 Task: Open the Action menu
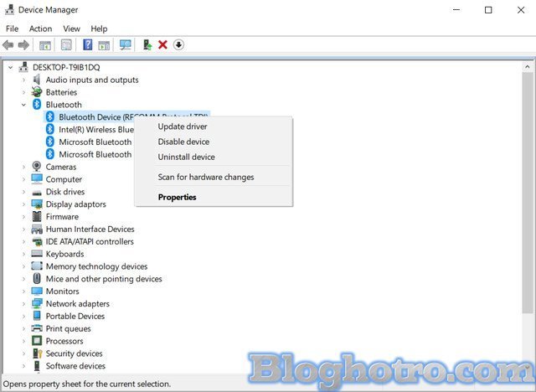(x=41, y=28)
